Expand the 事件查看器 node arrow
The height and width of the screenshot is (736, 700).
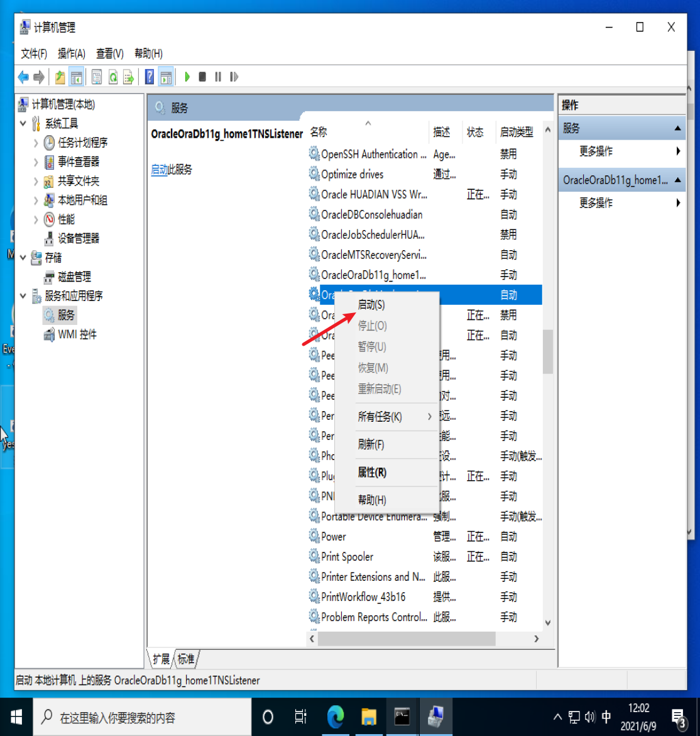36,162
